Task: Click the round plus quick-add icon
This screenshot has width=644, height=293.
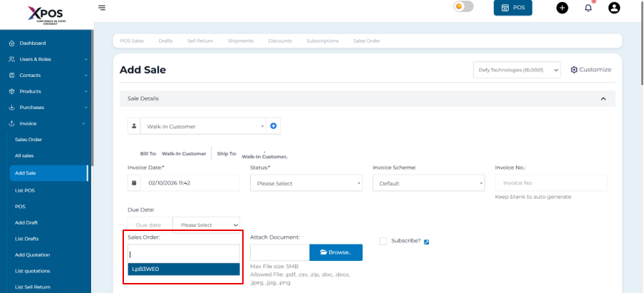Action: [x=562, y=8]
